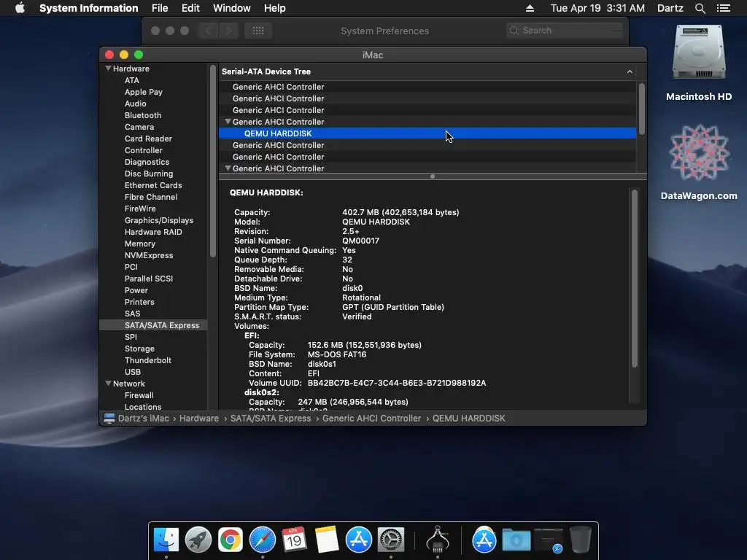Open App Store icon next to Notes
The image size is (747, 560).
(x=359, y=540)
